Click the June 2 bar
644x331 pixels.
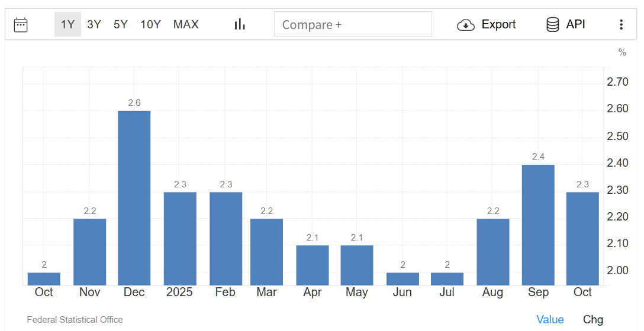point(402,279)
